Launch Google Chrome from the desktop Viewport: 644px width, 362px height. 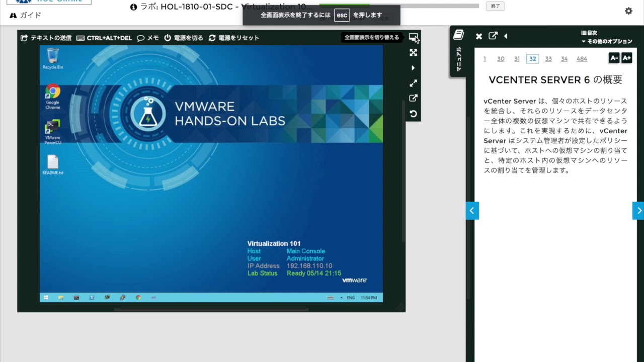click(x=53, y=97)
